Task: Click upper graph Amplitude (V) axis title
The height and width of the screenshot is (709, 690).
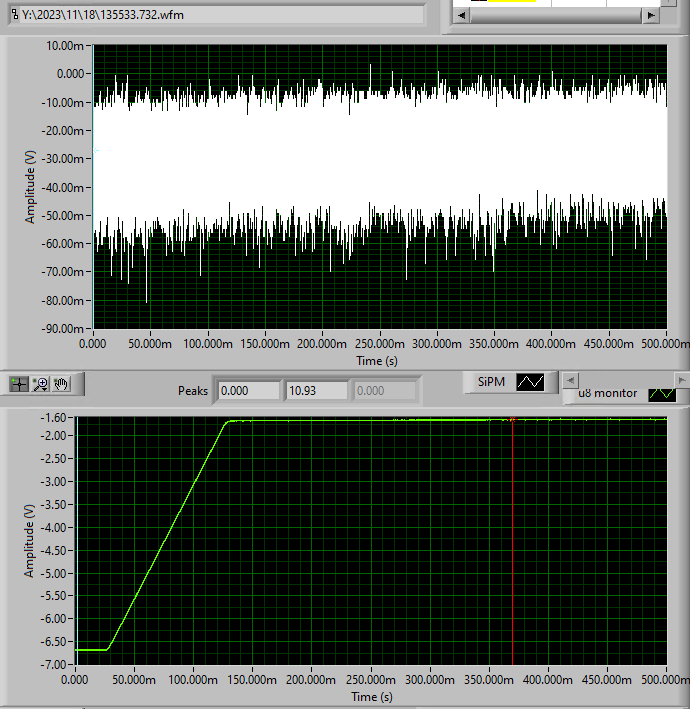Action: click(30, 187)
